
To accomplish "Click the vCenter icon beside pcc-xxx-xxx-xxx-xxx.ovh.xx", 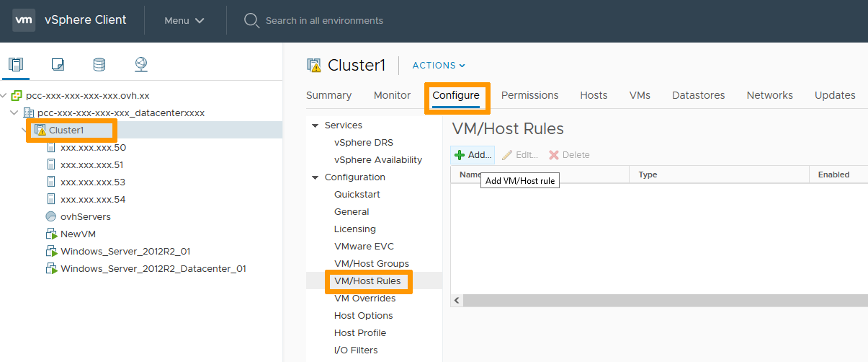I will [x=17, y=95].
